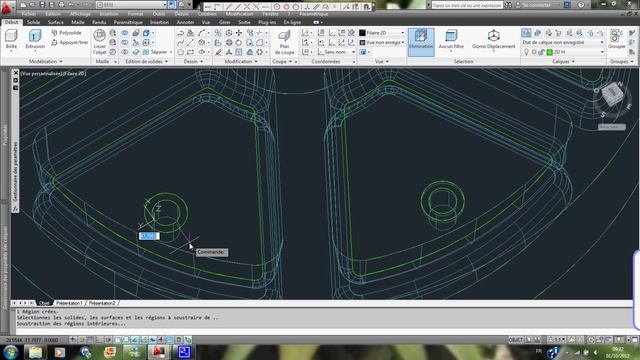Expand the Edition de solides panel
This screenshot has width=640, height=360.
(147, 62)
